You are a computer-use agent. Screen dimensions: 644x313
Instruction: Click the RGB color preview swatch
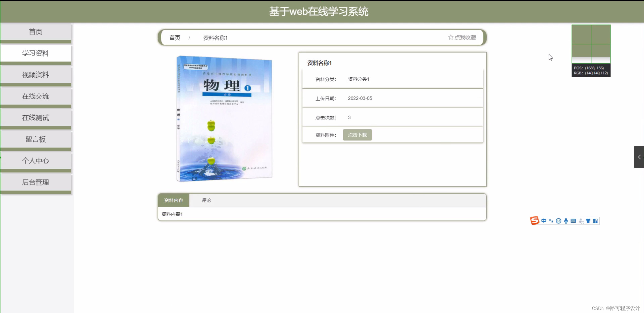point(591,44)
